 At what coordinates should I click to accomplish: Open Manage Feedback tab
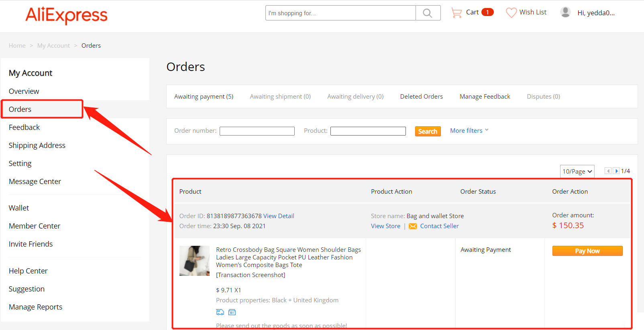[x=485, y=97]
